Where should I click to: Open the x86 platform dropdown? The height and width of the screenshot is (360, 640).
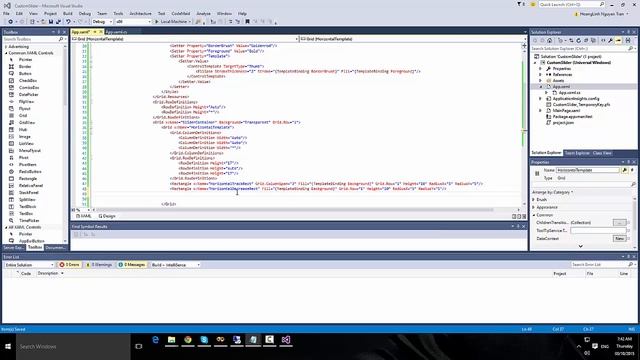pyautogui.click(x=133, y=22)
